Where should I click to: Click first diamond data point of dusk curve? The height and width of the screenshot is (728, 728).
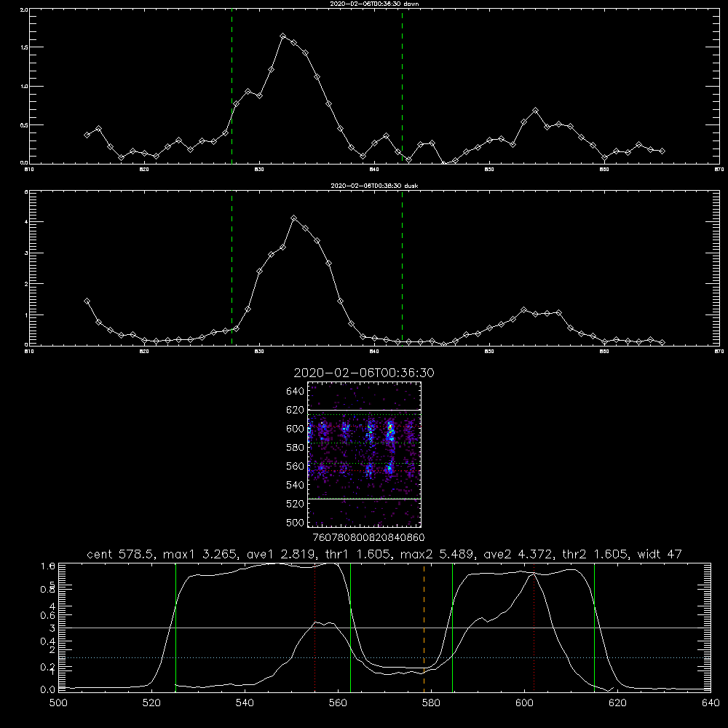tap(87, 301)
